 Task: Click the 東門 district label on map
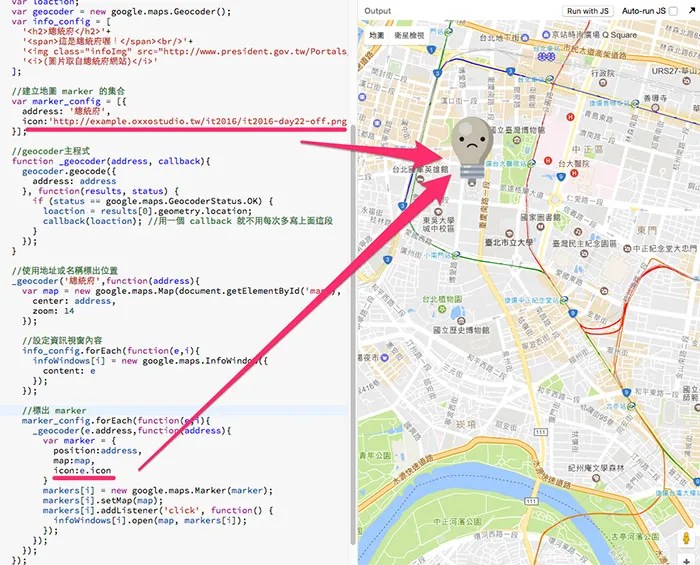click(647, 231)
